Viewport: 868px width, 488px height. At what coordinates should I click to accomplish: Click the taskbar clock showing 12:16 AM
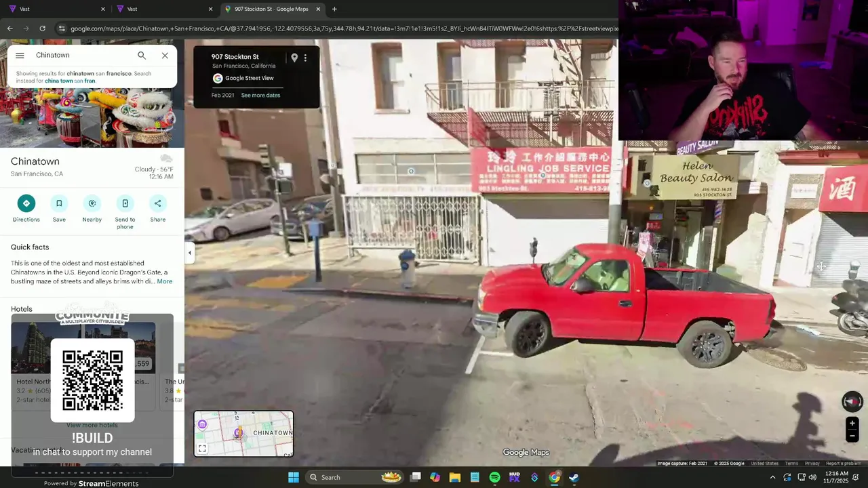837,477
